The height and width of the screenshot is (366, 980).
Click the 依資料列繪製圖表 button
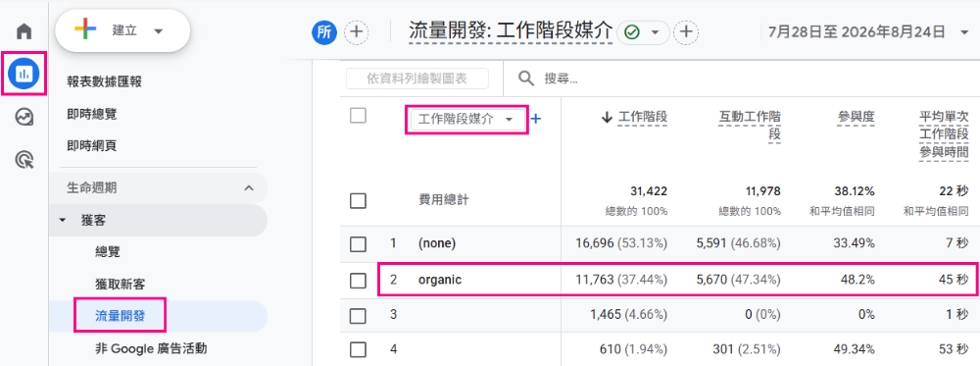(417, 78)
